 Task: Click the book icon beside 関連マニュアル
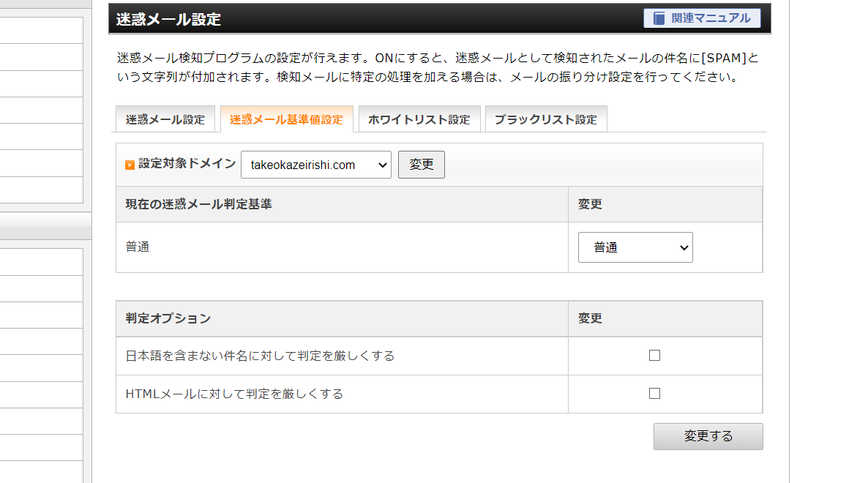pos(659,18)
